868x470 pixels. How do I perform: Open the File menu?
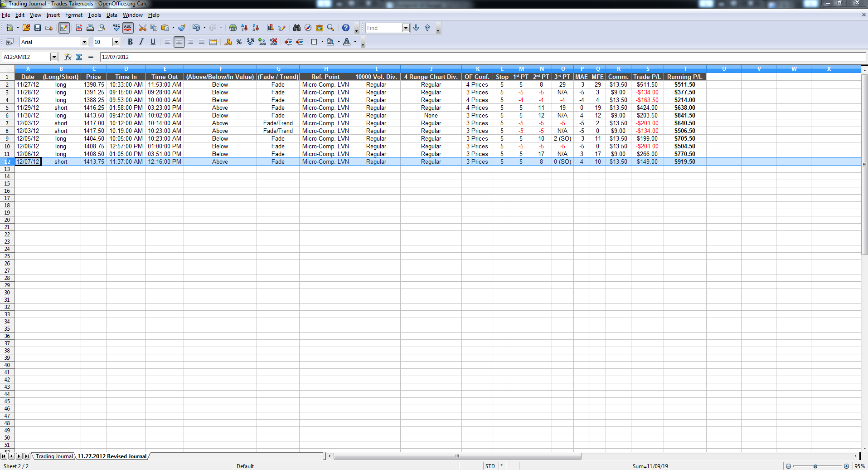pos(6,15)
